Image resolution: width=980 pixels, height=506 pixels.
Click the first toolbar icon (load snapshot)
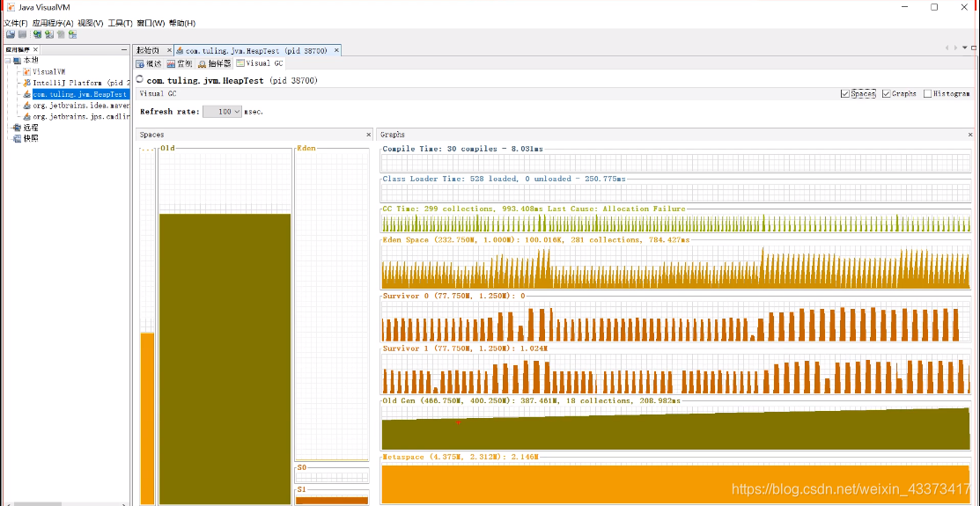coord(10,34)
